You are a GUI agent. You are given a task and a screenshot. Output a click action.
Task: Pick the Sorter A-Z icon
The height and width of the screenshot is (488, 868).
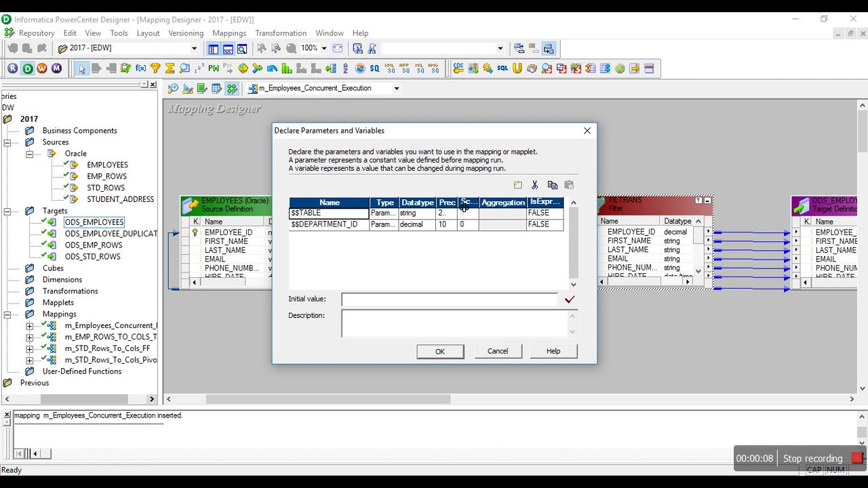pos(345,68)
